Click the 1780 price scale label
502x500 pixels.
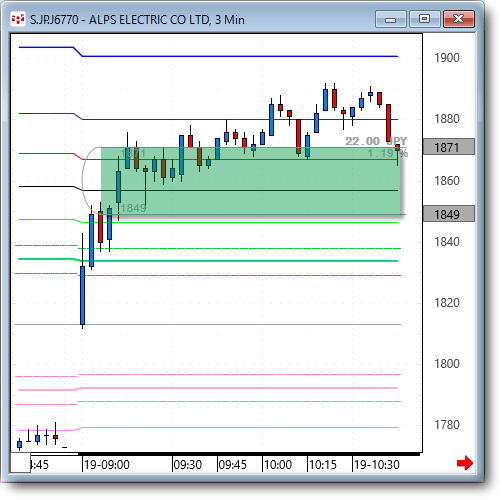tap(447, 425)
